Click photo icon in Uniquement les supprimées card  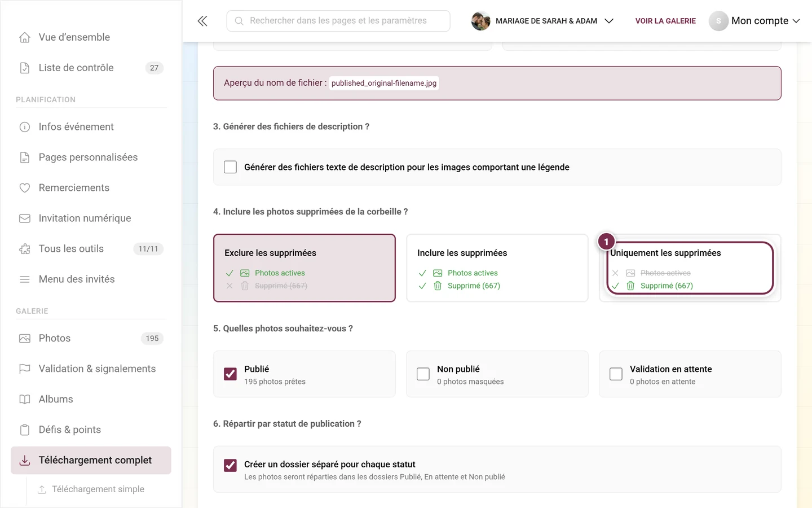tap(630, 273)
